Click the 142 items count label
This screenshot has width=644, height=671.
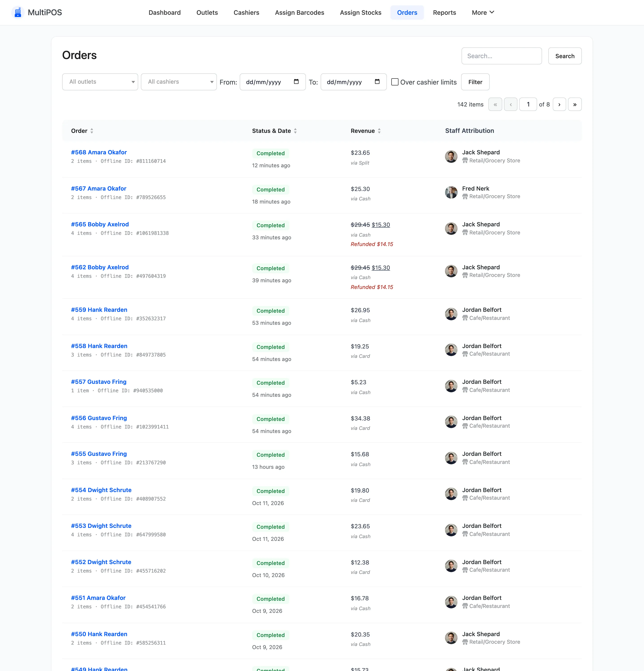[470, 104]
